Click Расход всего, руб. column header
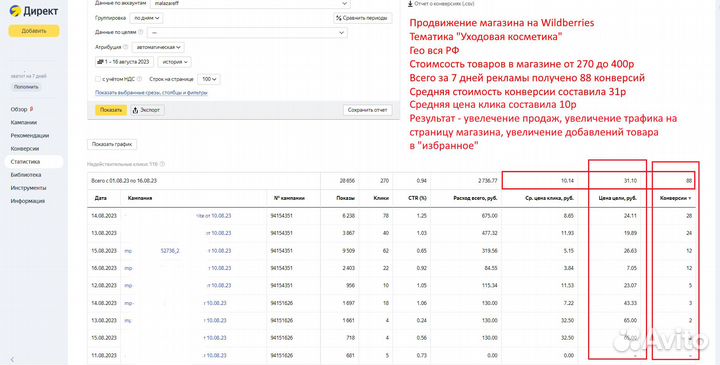 coord(474,198)
